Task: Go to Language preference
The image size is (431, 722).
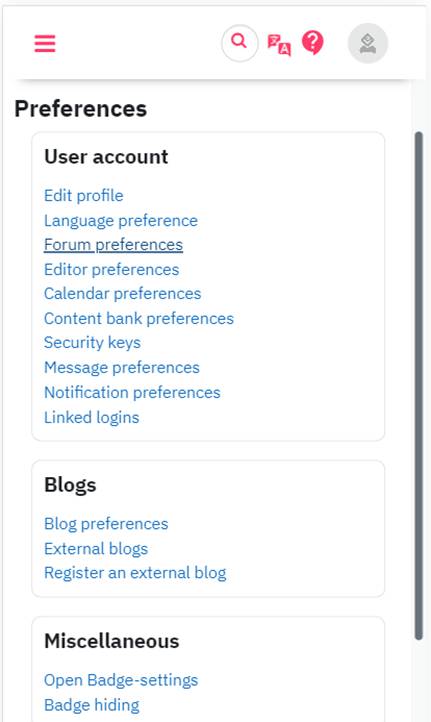Action: 121,221
